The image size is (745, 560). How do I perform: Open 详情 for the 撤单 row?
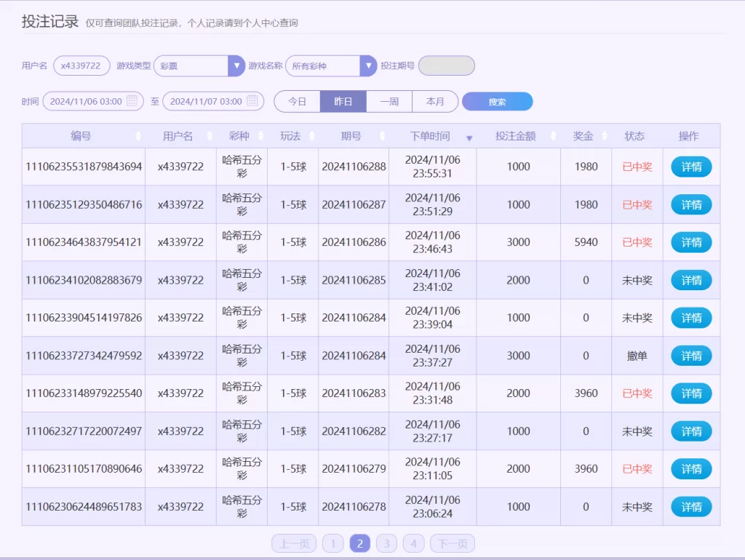(x=691, y=356)
